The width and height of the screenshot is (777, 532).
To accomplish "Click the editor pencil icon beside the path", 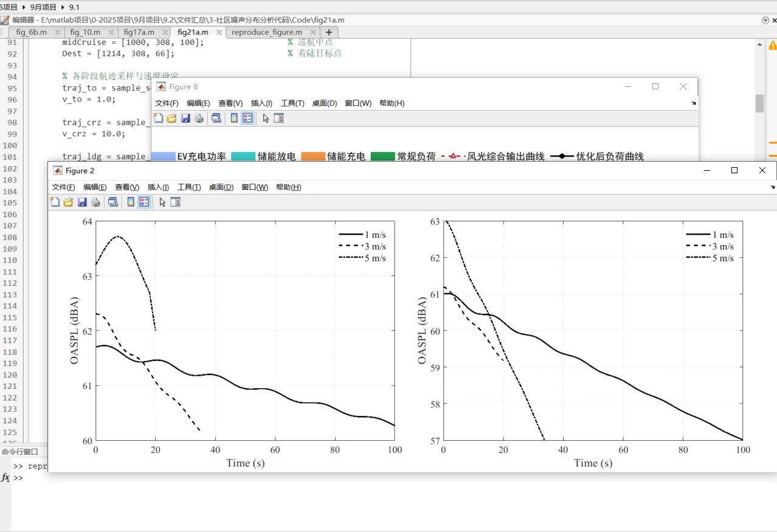I will (5, 20).
